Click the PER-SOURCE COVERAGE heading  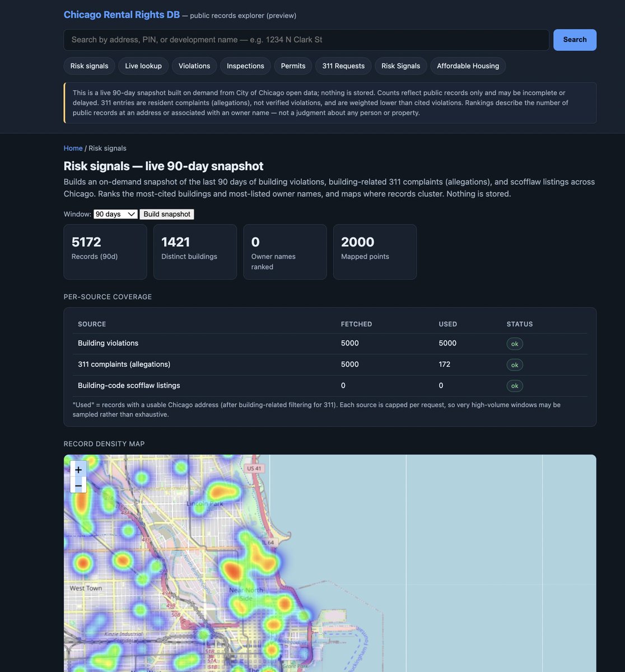[108, 297]
